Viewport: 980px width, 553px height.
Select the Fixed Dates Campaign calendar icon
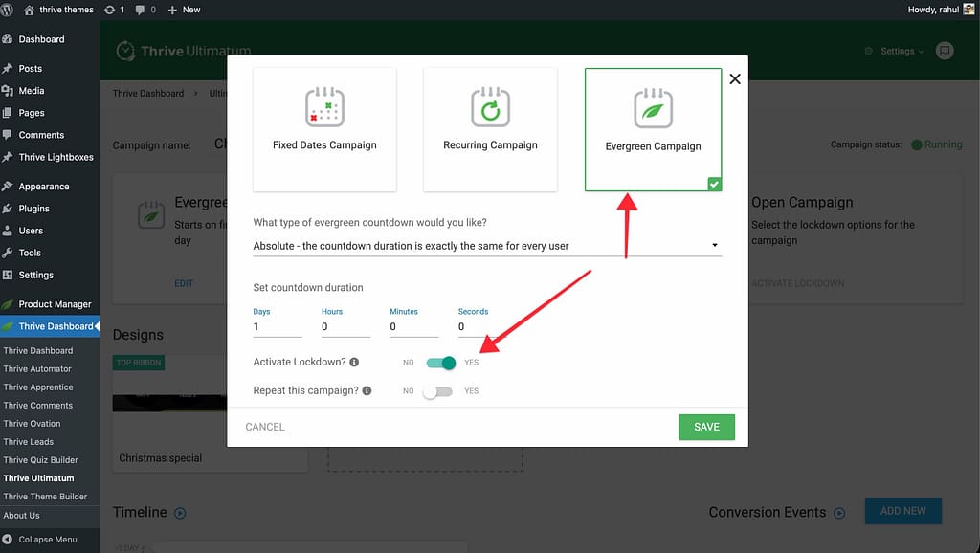coord(324,108)
